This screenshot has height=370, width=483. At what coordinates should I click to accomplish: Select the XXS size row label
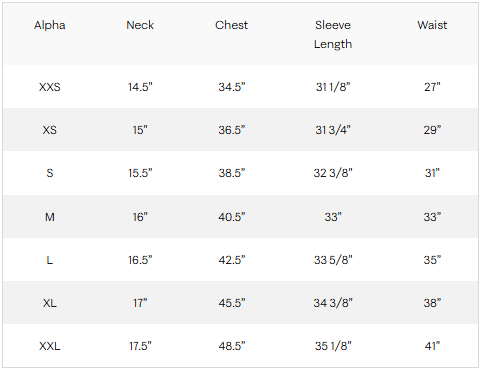(50, 87)
